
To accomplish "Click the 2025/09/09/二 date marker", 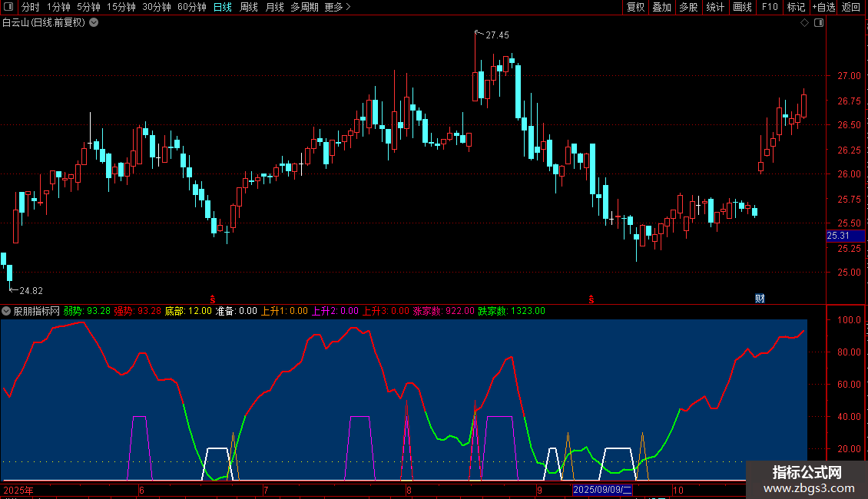I will pos(602,490).
